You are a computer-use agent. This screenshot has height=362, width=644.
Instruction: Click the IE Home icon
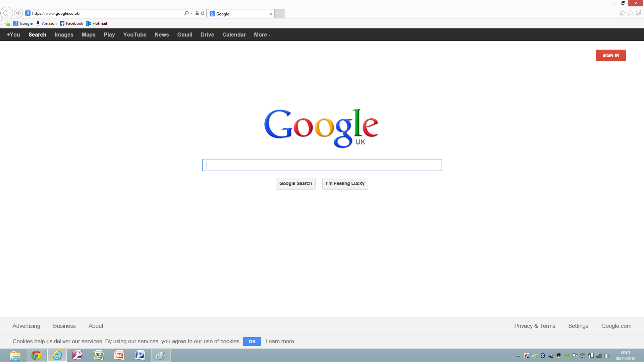click(622, 13)
